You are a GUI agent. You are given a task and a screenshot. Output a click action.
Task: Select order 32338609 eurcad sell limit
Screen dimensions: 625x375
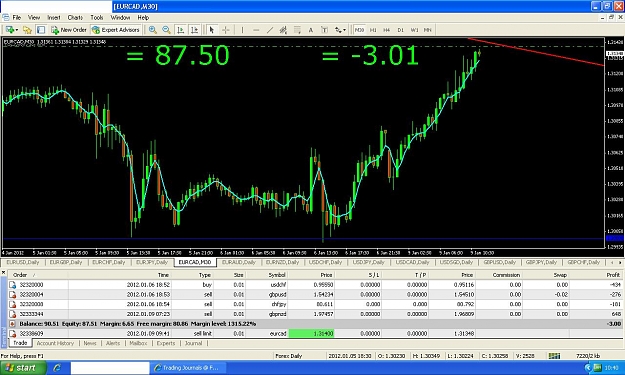[315, 334]
